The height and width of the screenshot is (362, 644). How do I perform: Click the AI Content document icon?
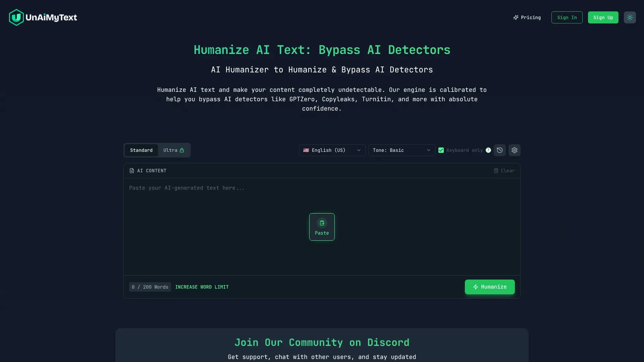tap(132, 171)
